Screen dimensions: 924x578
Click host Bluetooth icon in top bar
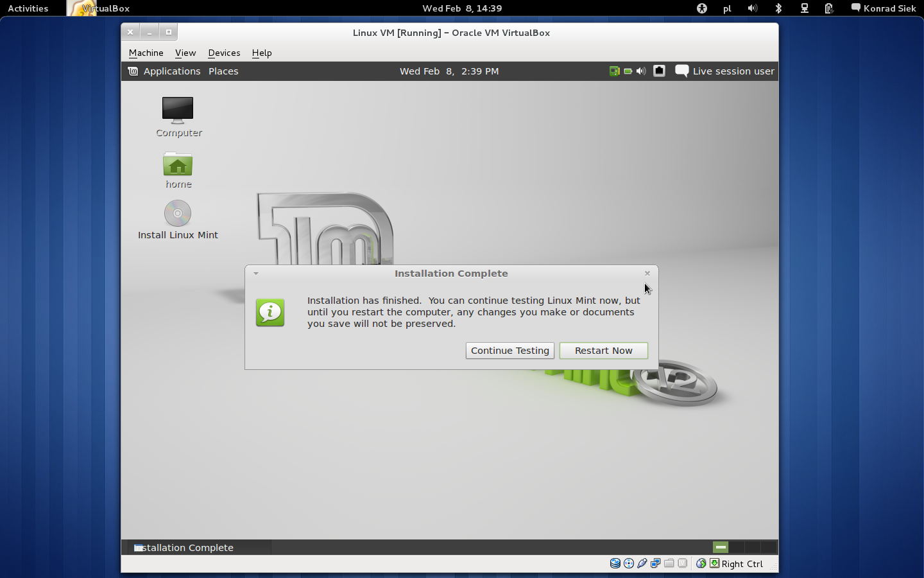778,8
